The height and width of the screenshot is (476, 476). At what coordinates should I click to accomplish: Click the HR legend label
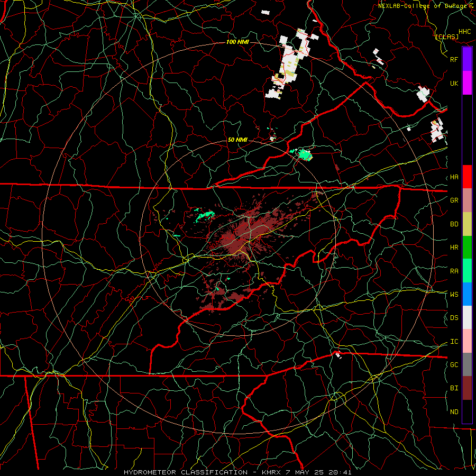click(x=454, y=248)
